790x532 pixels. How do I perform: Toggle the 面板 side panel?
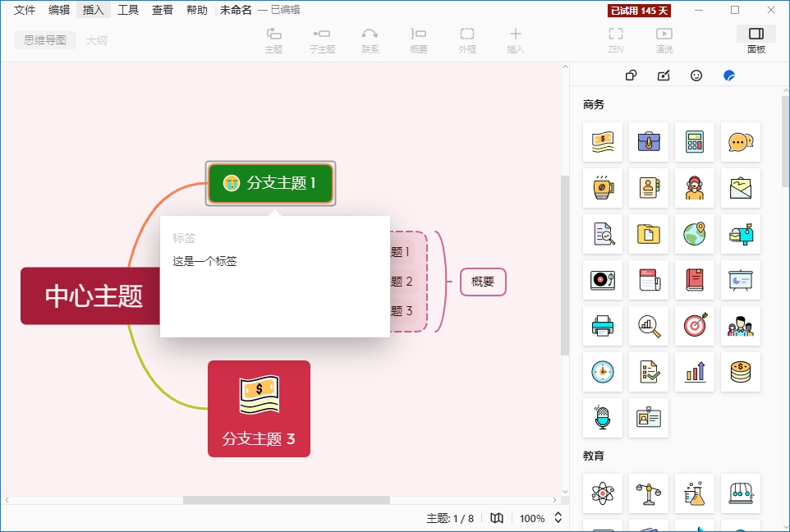756,40
